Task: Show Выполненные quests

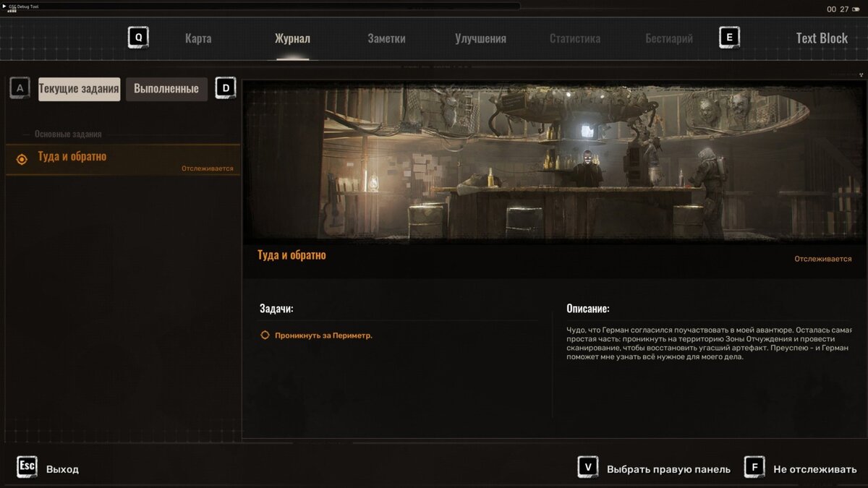Action: click(166, 90)
